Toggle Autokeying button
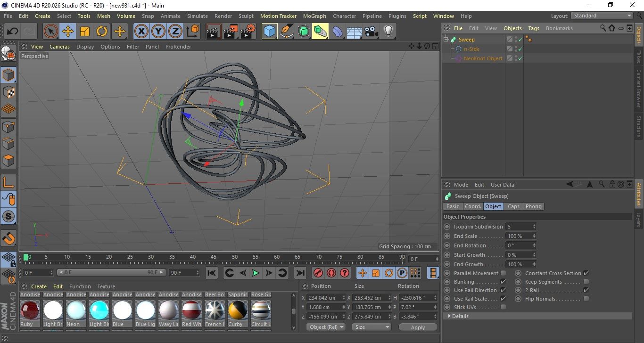 click(x=331, y=273)
